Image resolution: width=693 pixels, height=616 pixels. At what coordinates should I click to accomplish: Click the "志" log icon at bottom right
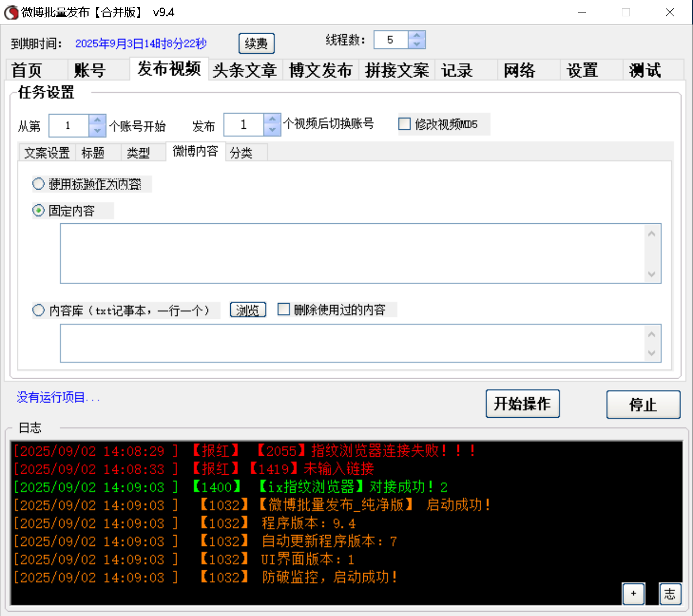[670, 594]
